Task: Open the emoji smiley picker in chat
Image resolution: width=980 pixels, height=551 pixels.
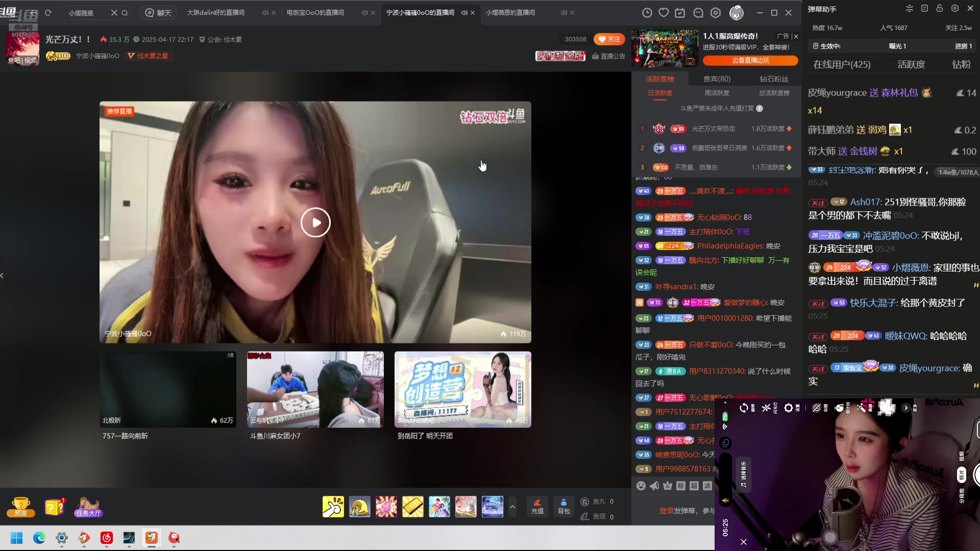Action: click(x=641, y=486)
